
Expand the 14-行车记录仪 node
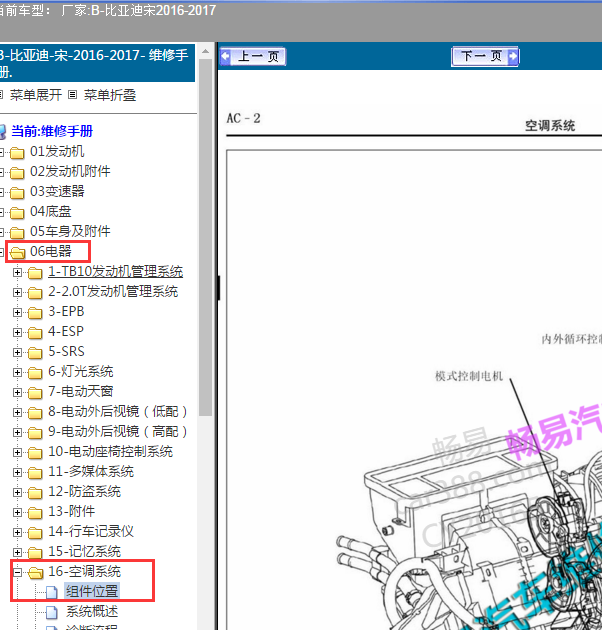coord(17,533)
